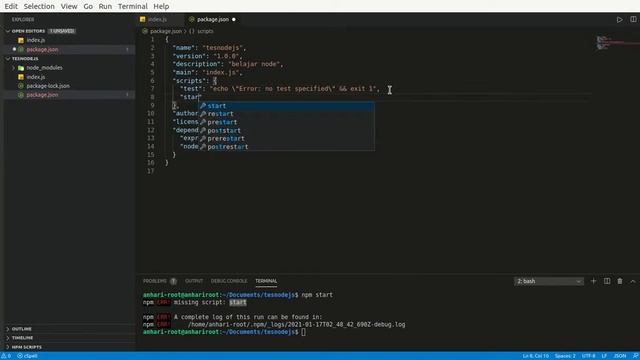Switch to the package.json editor tab

point(212,19)
